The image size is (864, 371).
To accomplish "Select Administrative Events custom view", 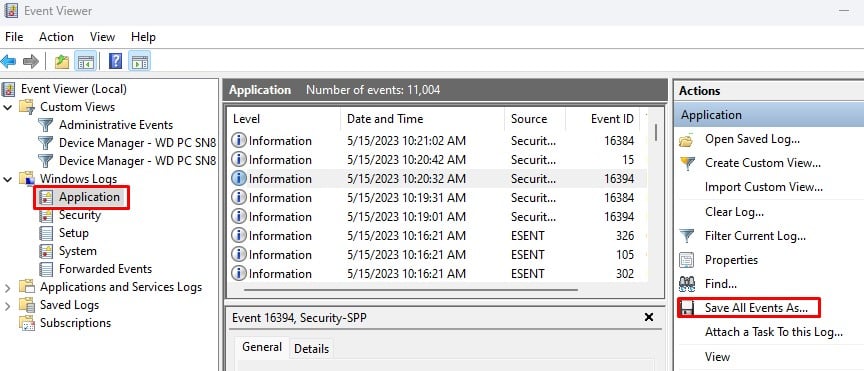I will pyautogui.click(x=116, y=125).
